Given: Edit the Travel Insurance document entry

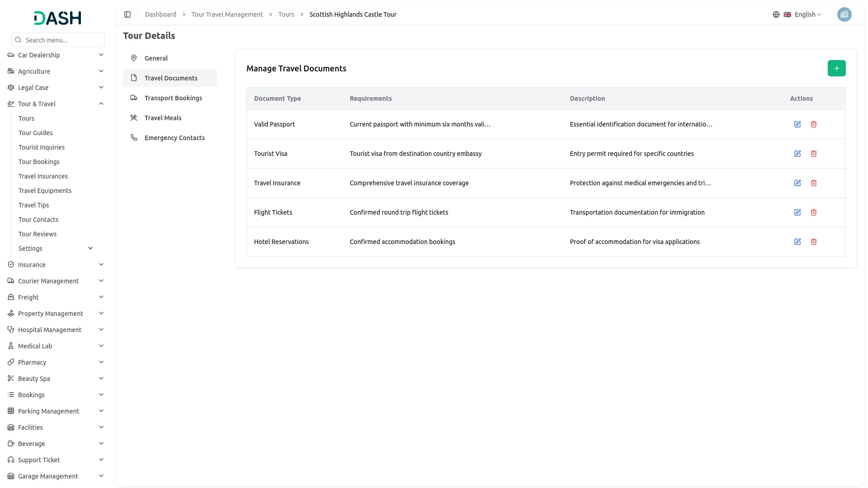Looking at the screenshot, I should [797, 183].
